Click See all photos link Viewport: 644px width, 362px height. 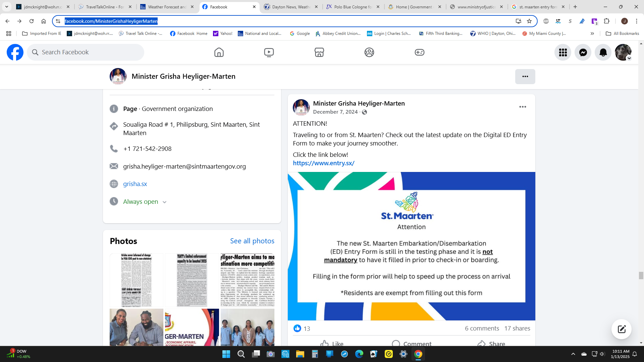pos(252,241)
